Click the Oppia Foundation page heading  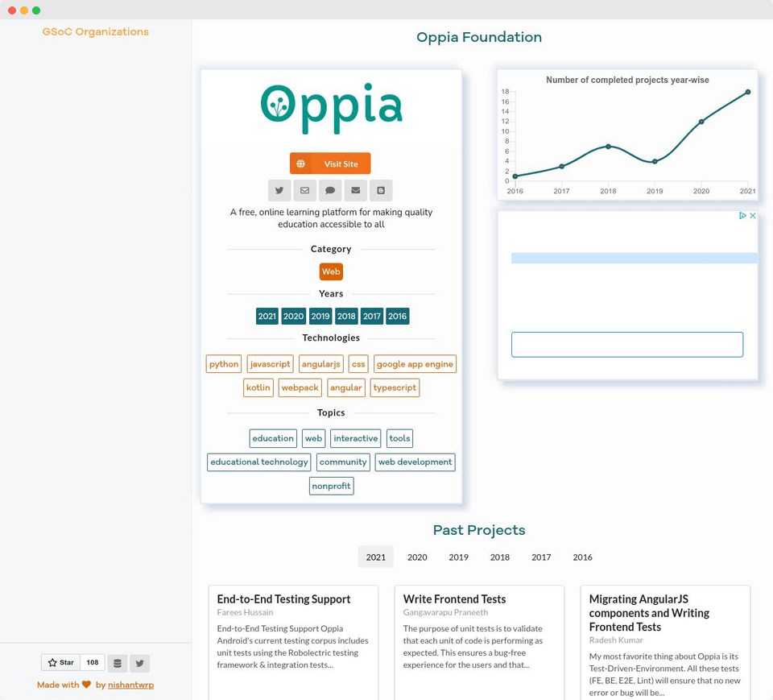tap(479, 37)
